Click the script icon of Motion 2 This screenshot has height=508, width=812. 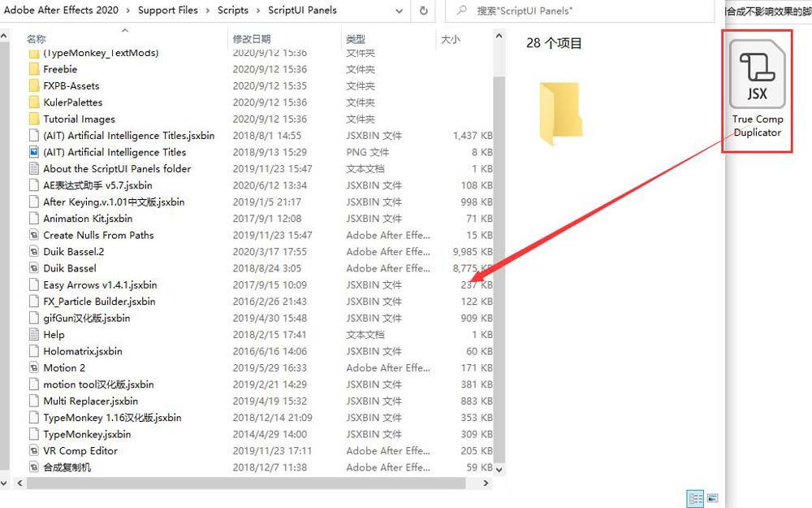click(x=34, y=367)
